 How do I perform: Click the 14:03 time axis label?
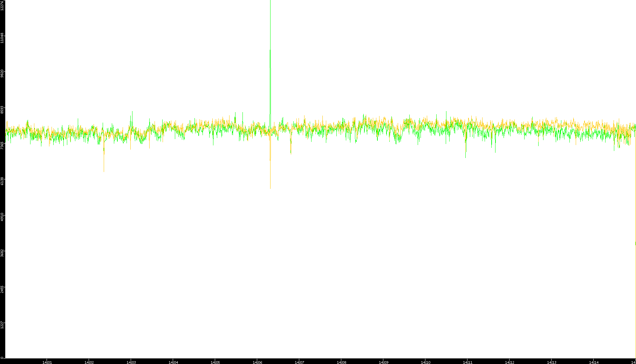coord(131,362)
